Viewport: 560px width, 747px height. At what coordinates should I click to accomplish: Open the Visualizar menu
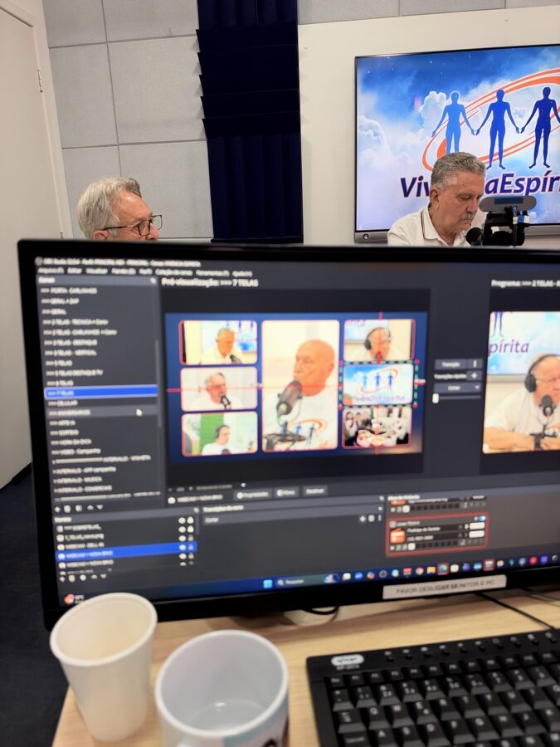click(97, 271)
